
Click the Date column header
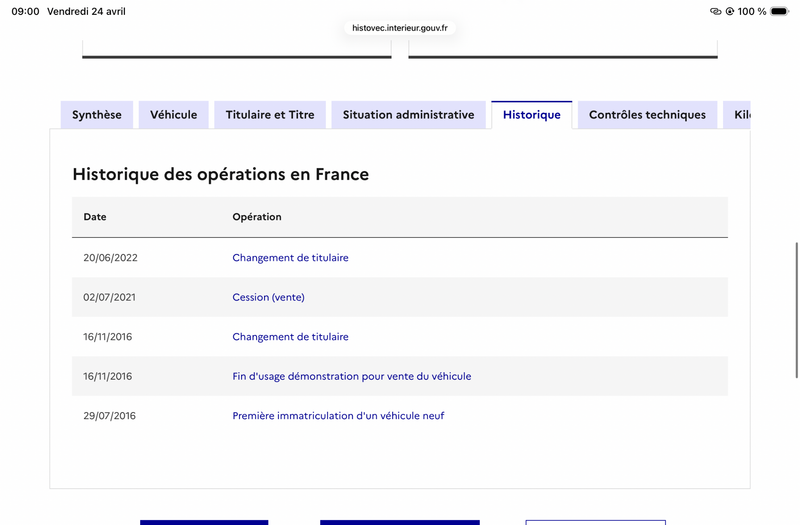click(95, 217)
